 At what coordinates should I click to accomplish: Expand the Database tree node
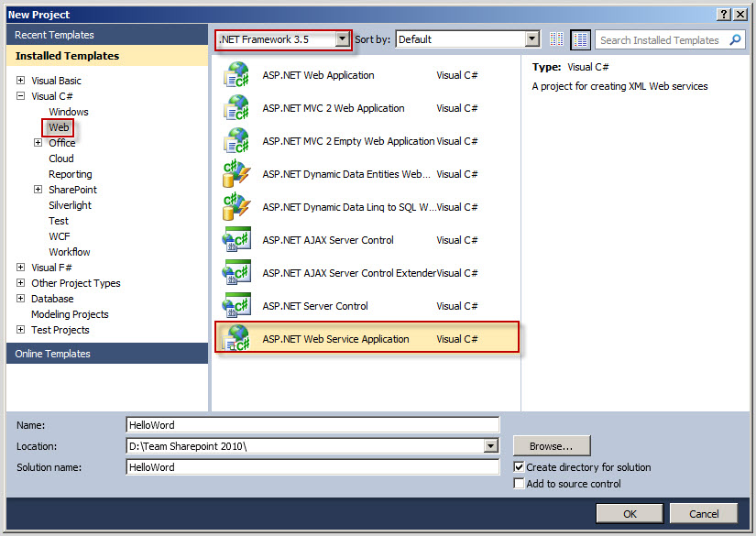(21, 299)
